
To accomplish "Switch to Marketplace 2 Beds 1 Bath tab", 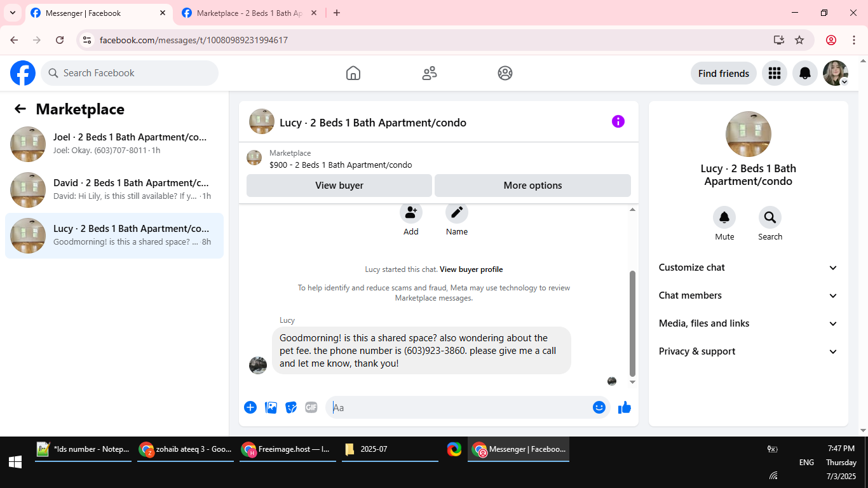I will tap(250, 13).
